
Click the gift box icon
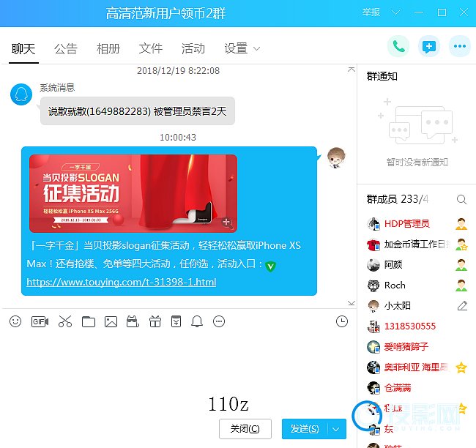tap(155, 321)
